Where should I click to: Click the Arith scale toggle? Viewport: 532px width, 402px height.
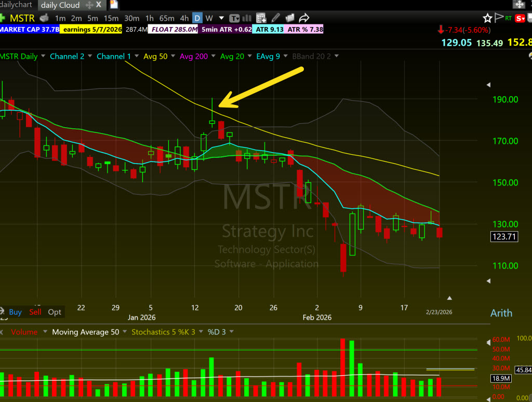tap(501, 313)
